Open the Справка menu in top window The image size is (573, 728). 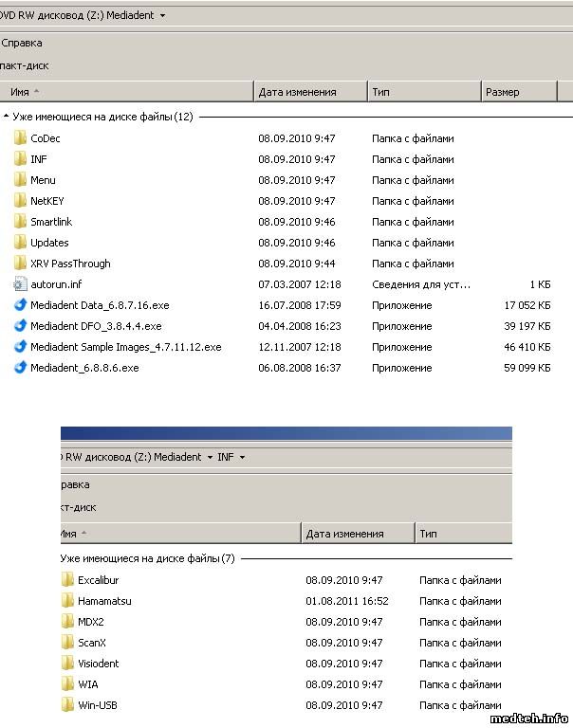coord(21,43)
